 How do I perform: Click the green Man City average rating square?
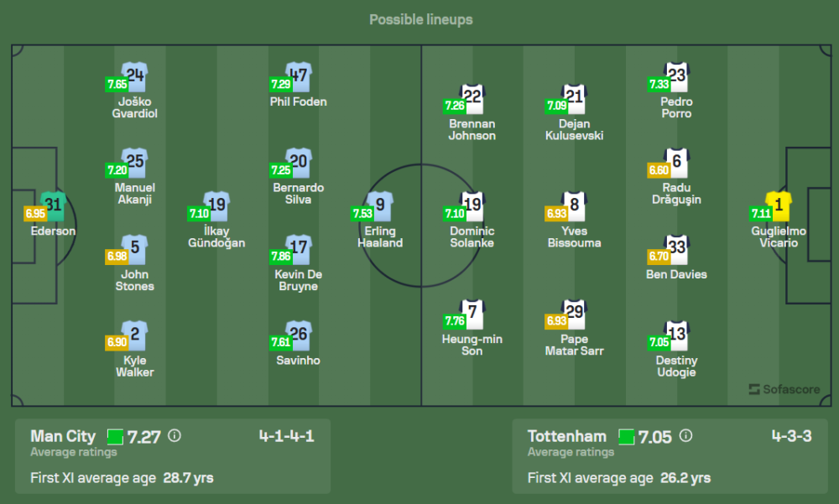pyautogui.click(x=115, y=436)
